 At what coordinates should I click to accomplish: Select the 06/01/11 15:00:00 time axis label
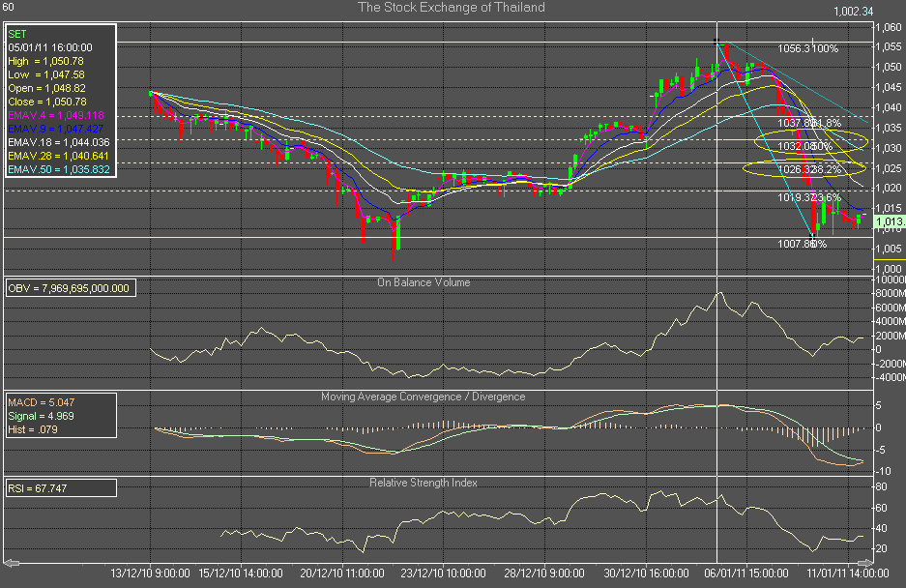[745, 573]
